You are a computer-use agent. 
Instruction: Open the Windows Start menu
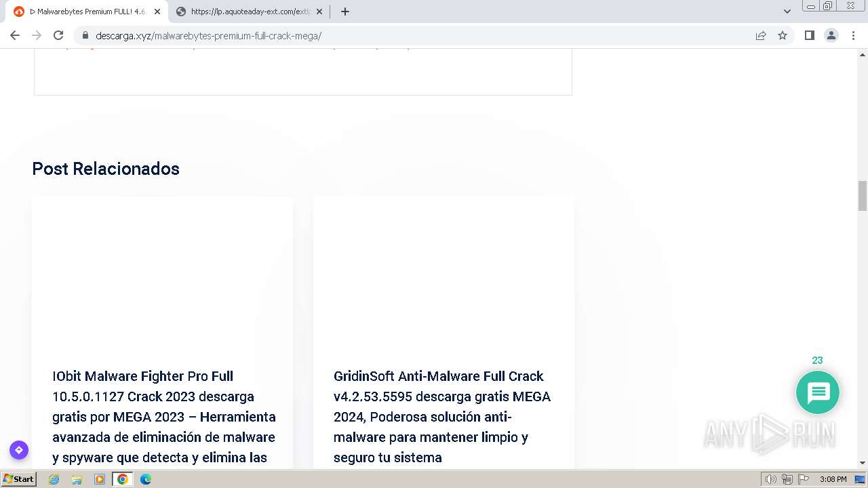[x=18, y=479]
